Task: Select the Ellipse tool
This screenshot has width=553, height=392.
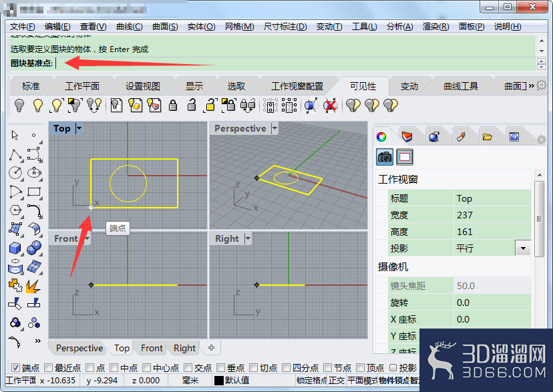Action: click(35, 173)
